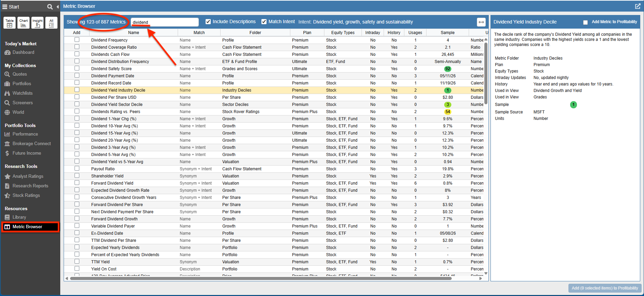Tick the Add box for Dividend Safety Score

click(77, 68)
